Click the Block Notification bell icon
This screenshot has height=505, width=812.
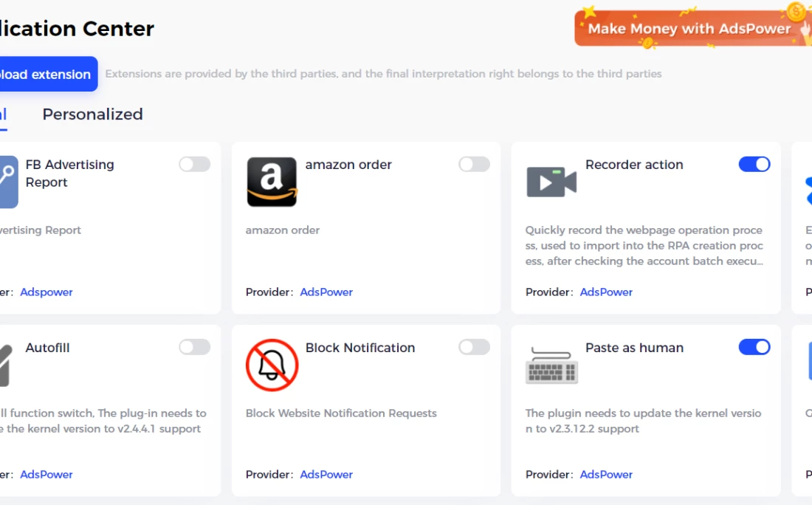point(272,365)
